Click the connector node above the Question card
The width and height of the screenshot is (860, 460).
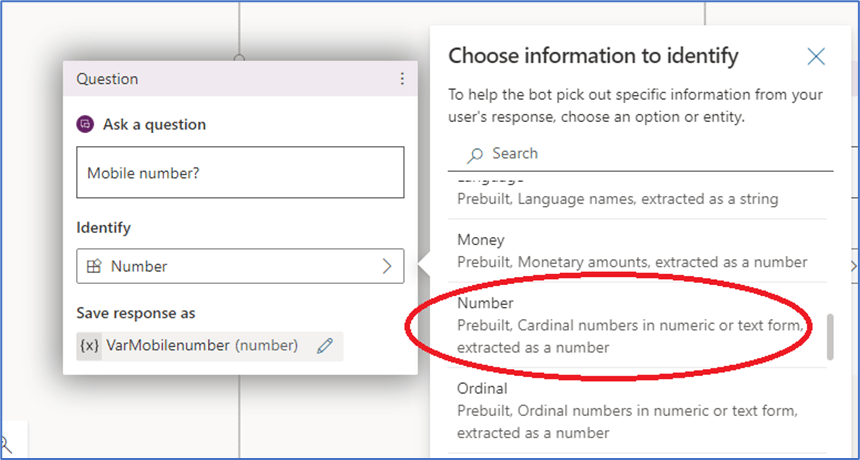click(240, 56)
